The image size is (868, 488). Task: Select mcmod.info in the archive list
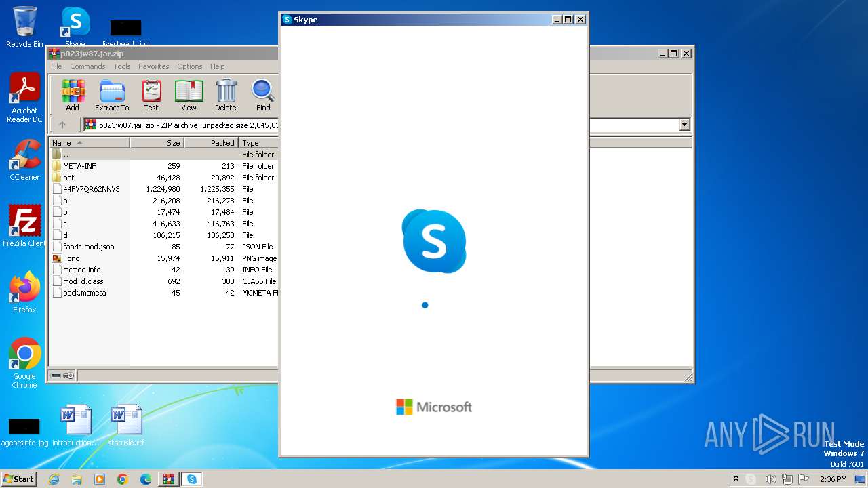163,270
